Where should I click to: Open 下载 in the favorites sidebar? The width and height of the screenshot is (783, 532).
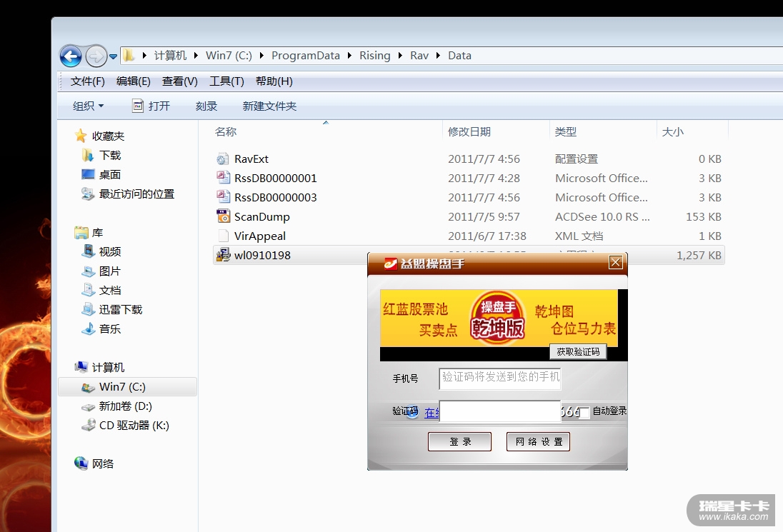102,155
